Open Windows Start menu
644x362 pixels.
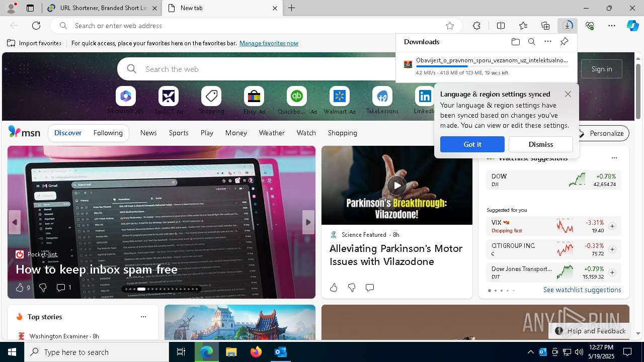(x=12, y=352)
